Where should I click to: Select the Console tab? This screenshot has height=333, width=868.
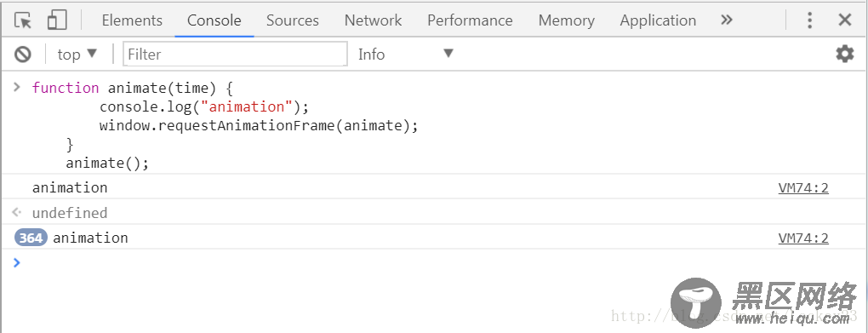(214, 20)
